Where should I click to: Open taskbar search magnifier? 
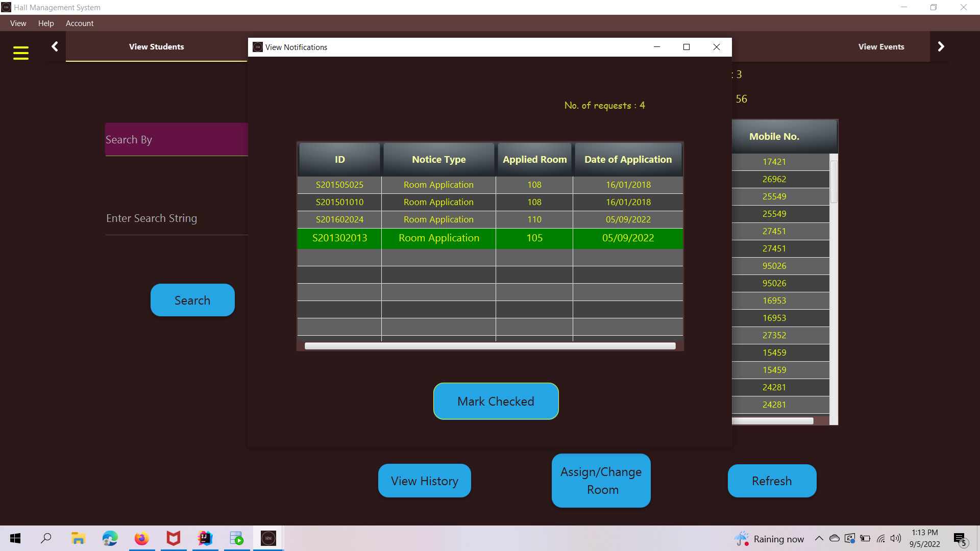pos(46,538)
